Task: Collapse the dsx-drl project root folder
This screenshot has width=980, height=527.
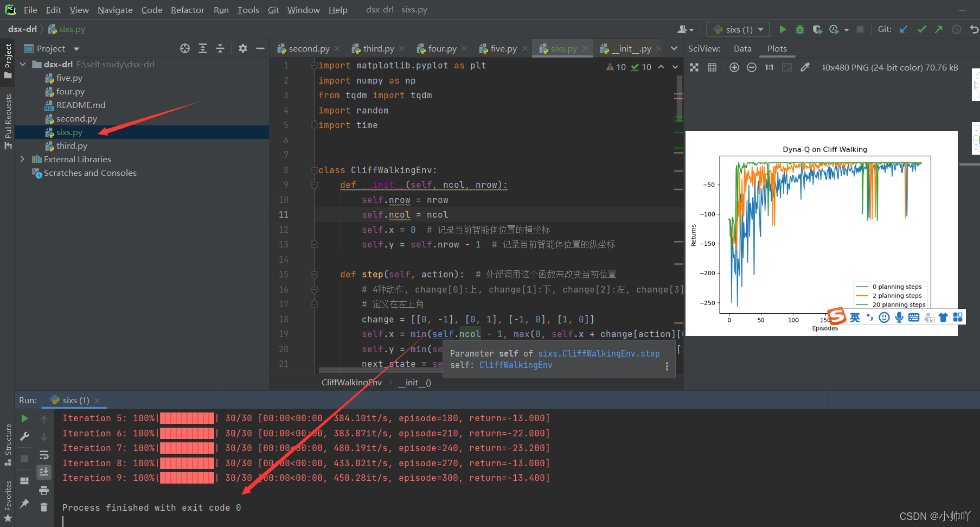Action: (x=23, y=64)
